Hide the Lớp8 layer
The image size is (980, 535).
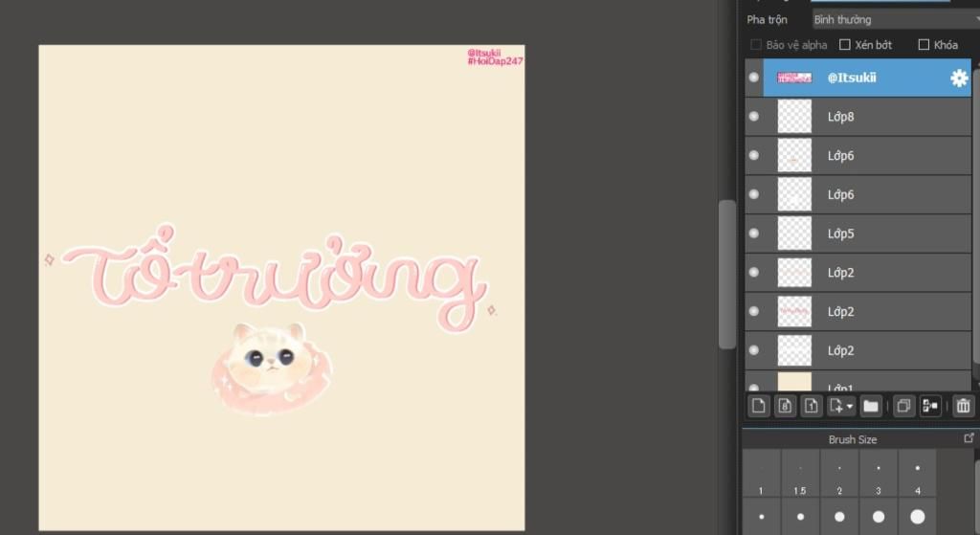click(x=754, y=116)
